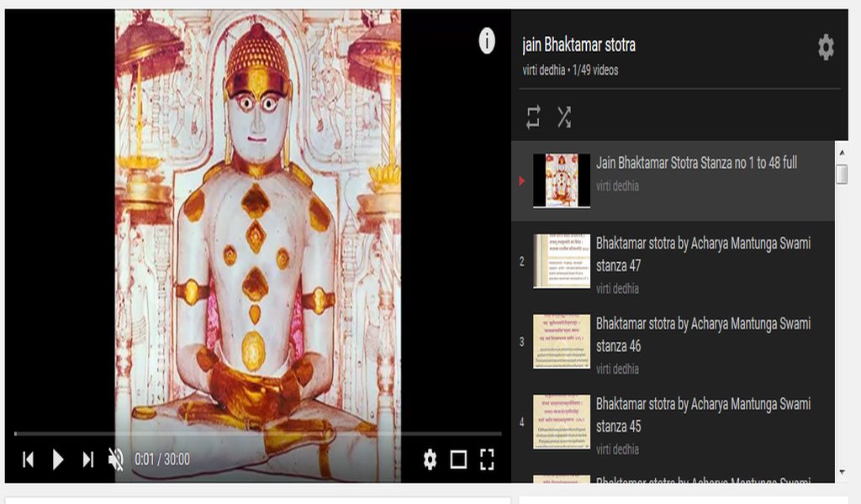Toggle playlist shuffle
This screenshot has width=861, height=504.
pyautogui.click(x=564, y=118)
